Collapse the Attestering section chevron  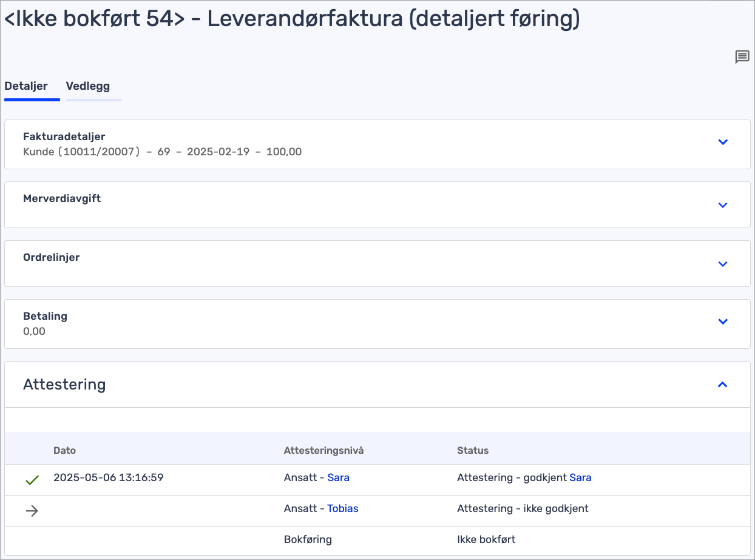click(x=722, y=385)
